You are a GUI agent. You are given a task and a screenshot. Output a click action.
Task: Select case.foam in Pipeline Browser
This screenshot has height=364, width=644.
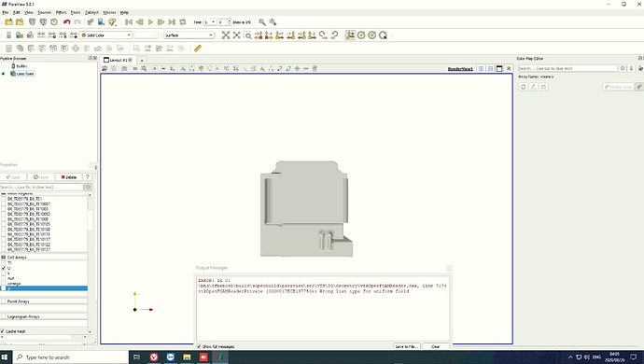[x=24, y=74]
